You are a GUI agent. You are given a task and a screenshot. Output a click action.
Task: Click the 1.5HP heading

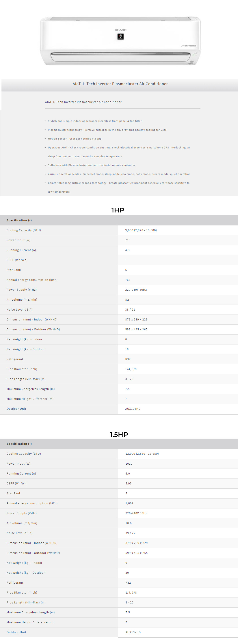click(119, 434)
